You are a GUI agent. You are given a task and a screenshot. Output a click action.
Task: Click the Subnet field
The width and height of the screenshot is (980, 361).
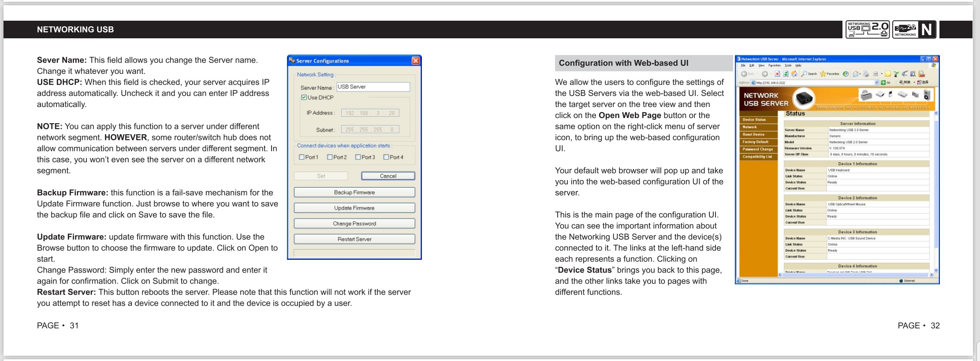pyautogui.click(x=370, y=129)
